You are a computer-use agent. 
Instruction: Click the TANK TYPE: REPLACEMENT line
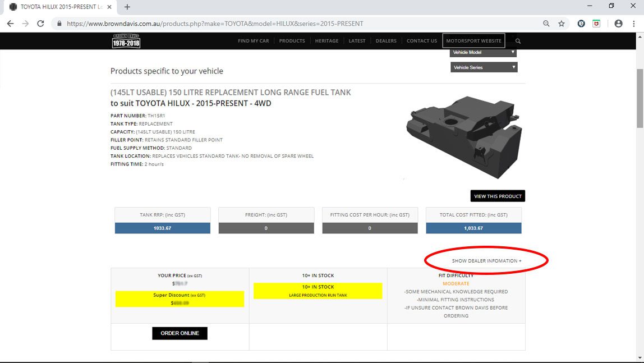point(141,124)
